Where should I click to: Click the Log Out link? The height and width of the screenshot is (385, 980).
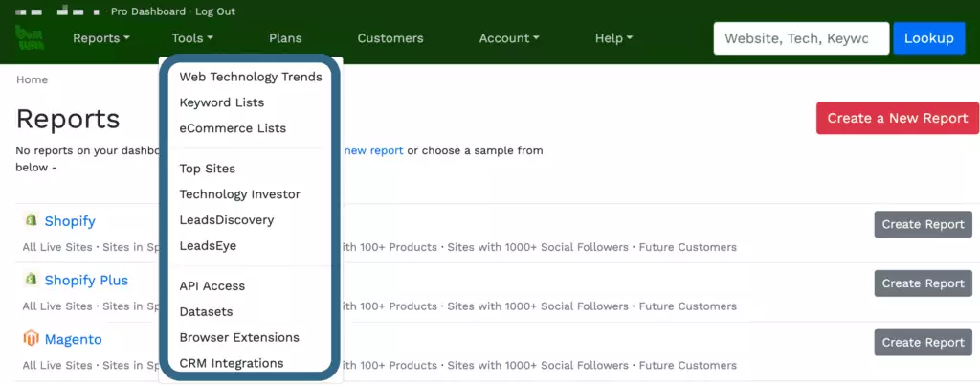tap(215, 11)
